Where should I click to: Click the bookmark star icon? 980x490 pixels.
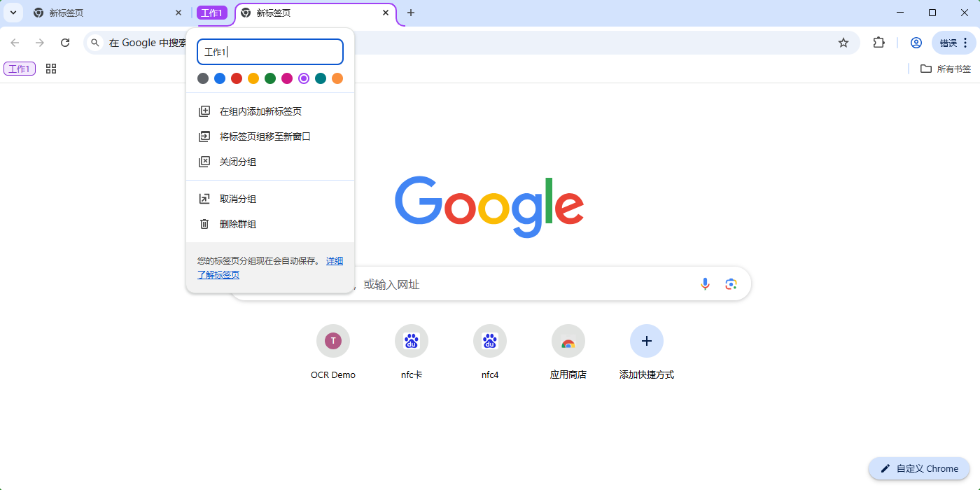[x=843, y=43]
